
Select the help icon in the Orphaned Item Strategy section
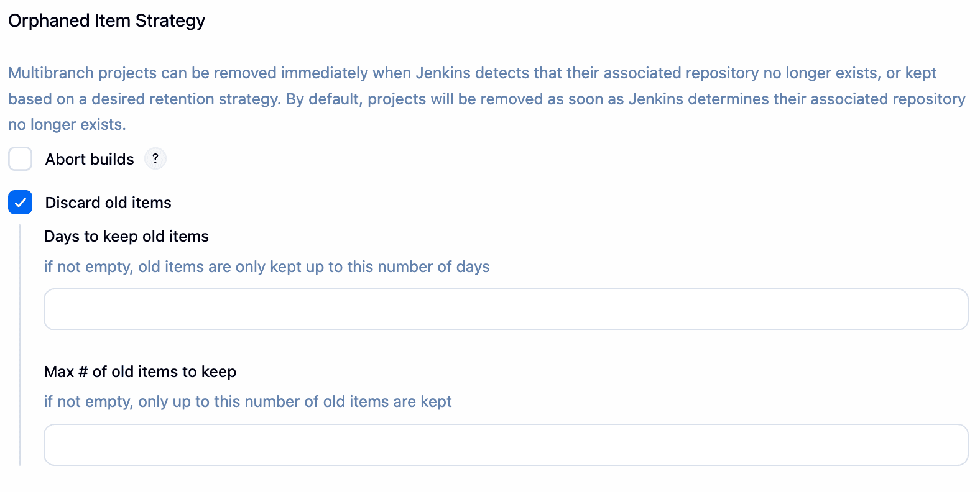click(x=155, y=158)
